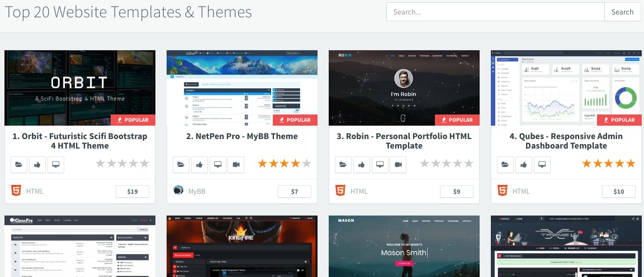The width and height of the screenshot is (644, 277).
Task: Click video camera icon for Robin template
Action: pos(399,165)
